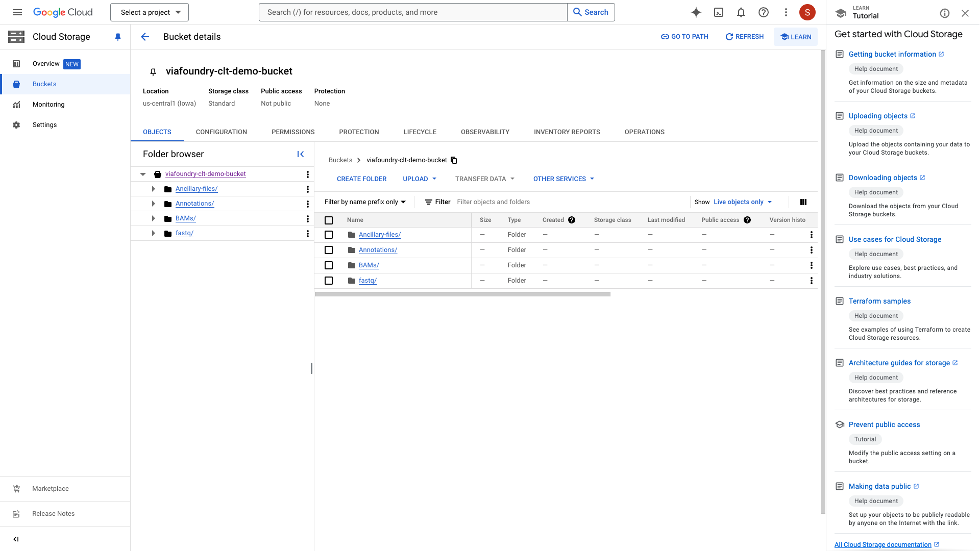Switch to the Protection tab

359,132
